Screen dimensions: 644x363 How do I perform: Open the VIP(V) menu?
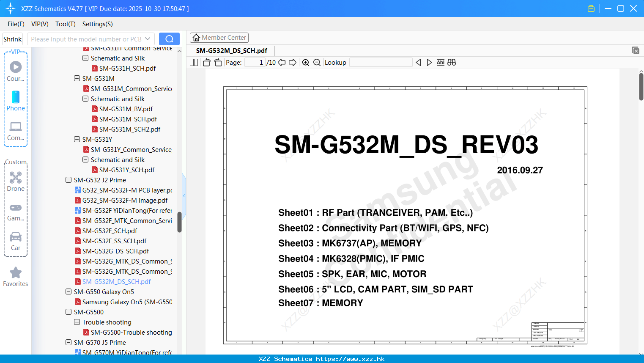40,24
